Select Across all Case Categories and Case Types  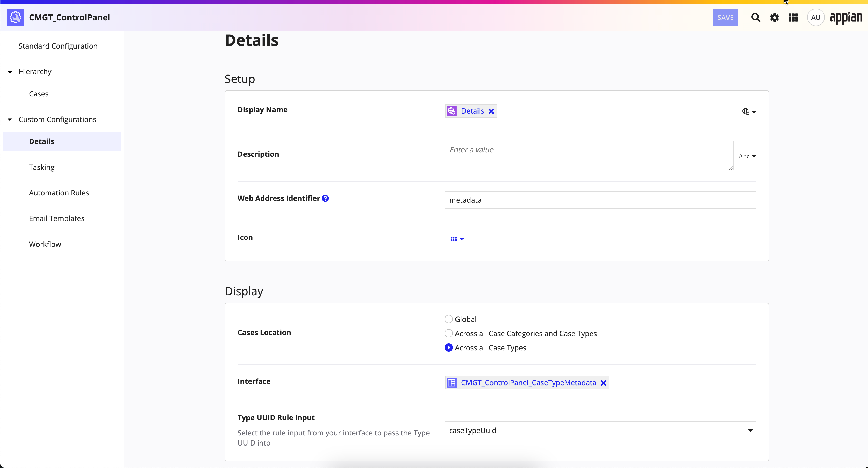pyautogui.click(x=448, y=333)
